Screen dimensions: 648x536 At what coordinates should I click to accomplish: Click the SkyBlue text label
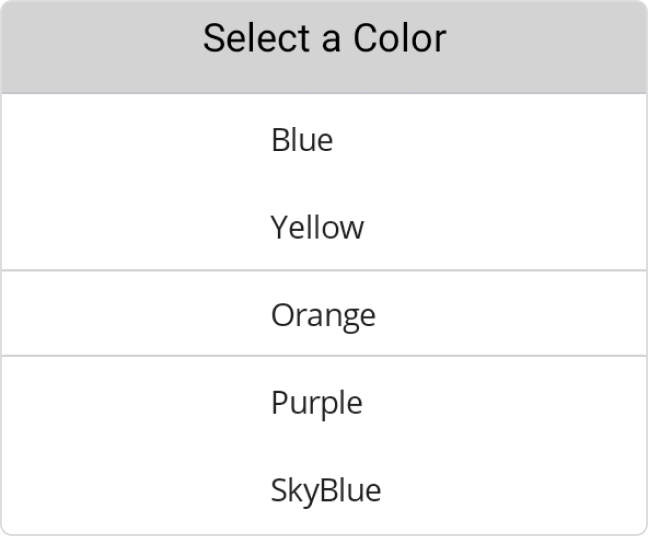point(325,491)
